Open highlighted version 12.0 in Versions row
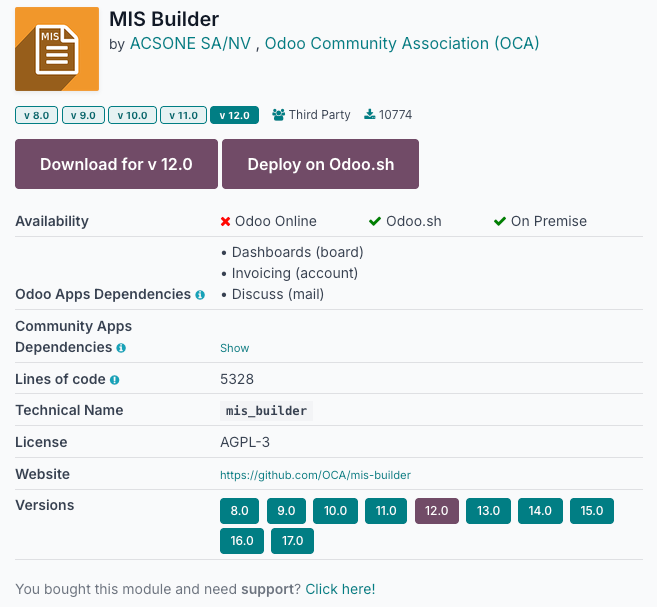Image resolution: width=657 pixels, height=607 pixels. tap(437, 511)
